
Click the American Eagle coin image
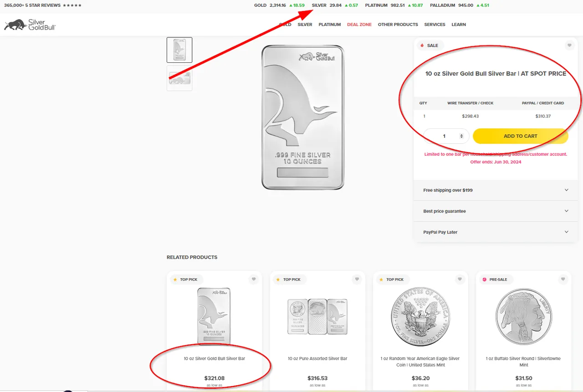[x=420, y=316]
